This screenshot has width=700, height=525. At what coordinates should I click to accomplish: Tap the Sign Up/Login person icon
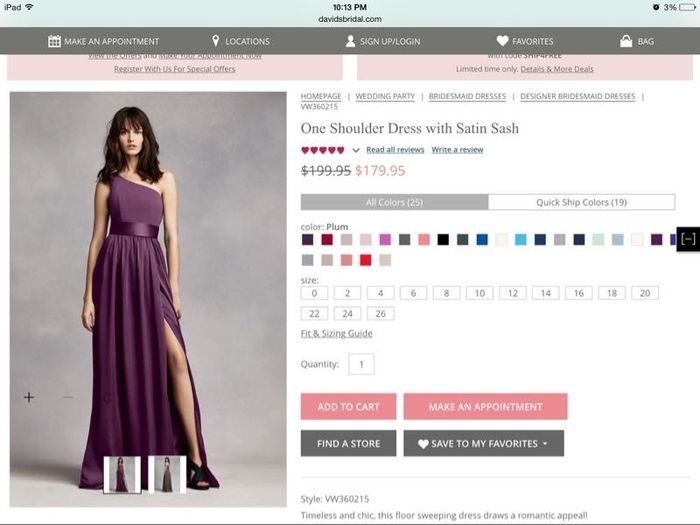[351, 41]
